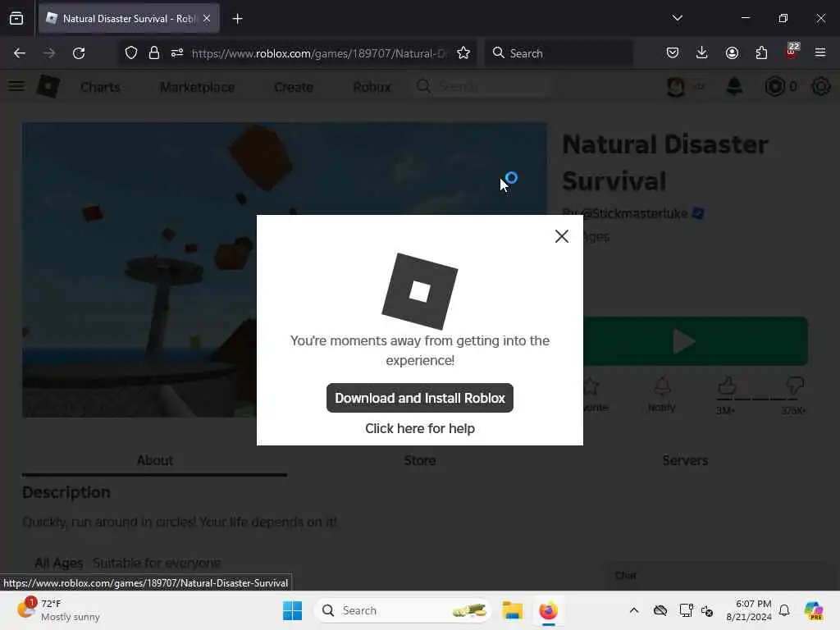Open the weather widget on taskbar

[58, 610]
